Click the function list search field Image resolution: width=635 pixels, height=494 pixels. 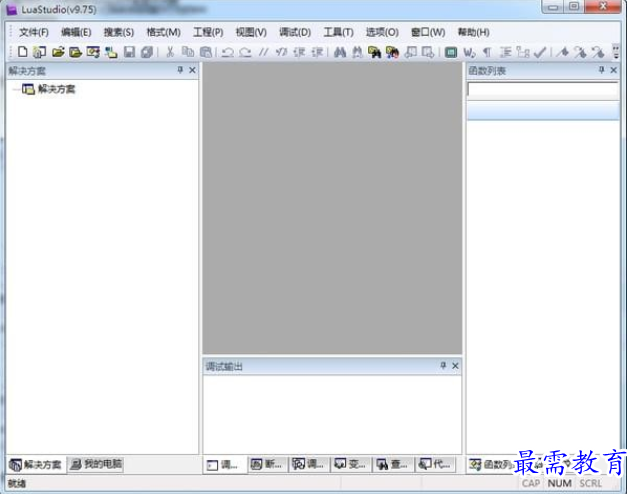[x=543, y=89]
